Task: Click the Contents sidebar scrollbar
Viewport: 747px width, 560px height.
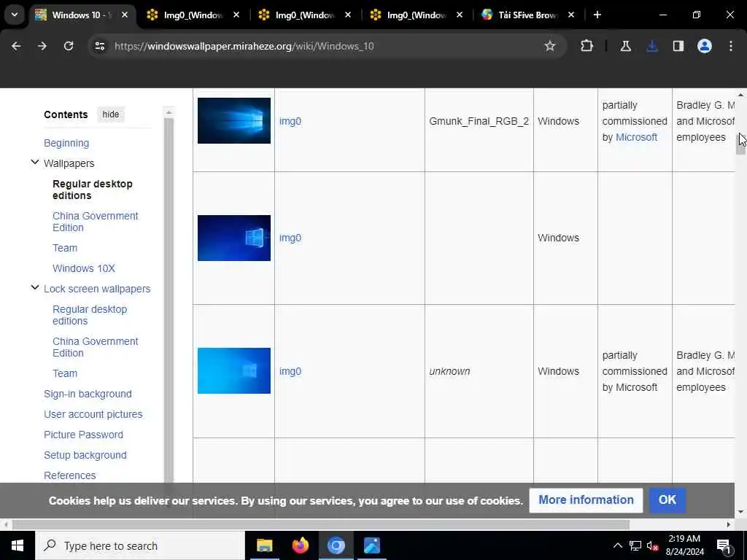Action: tap(169, 300)
